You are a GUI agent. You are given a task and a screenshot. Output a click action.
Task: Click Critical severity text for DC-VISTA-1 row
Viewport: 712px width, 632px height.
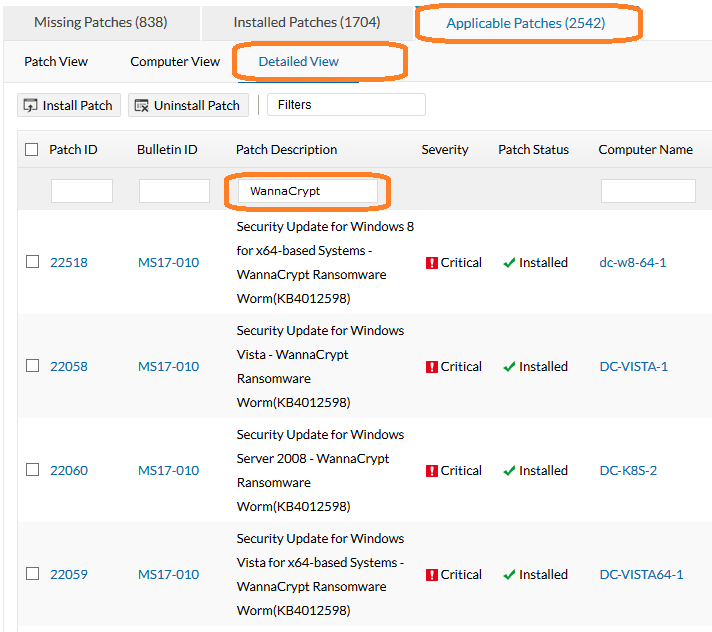[461, 366]
